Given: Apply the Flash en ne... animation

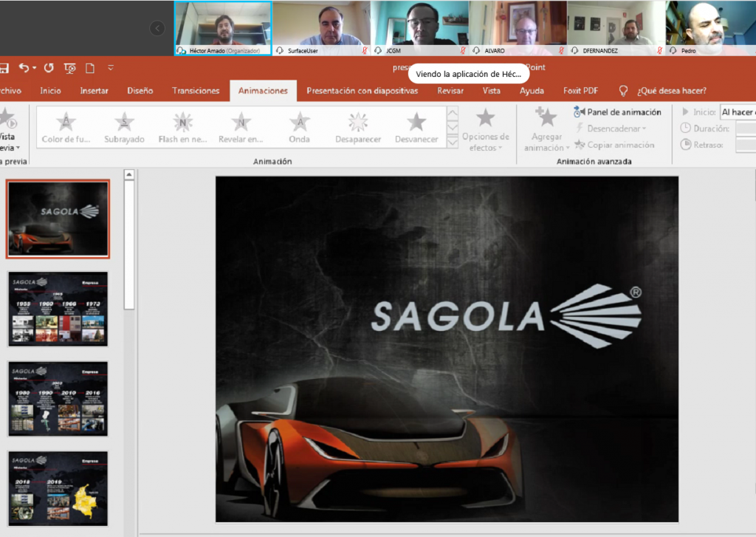Looking at the screenshot, I should (183, 128).
